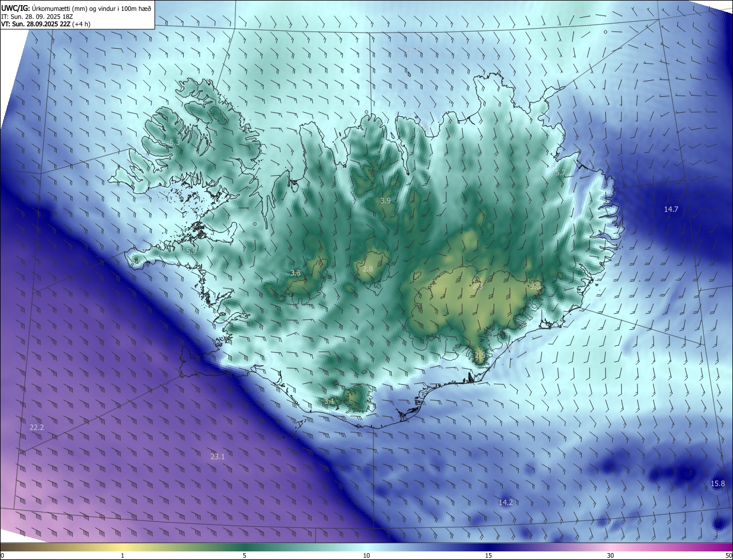
Task: Click the color scale bar
Action: (366, 547)
